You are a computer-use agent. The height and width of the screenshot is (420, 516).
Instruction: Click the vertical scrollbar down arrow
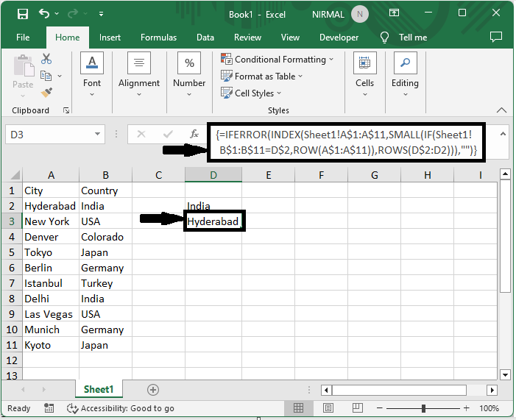coord(505,374)
